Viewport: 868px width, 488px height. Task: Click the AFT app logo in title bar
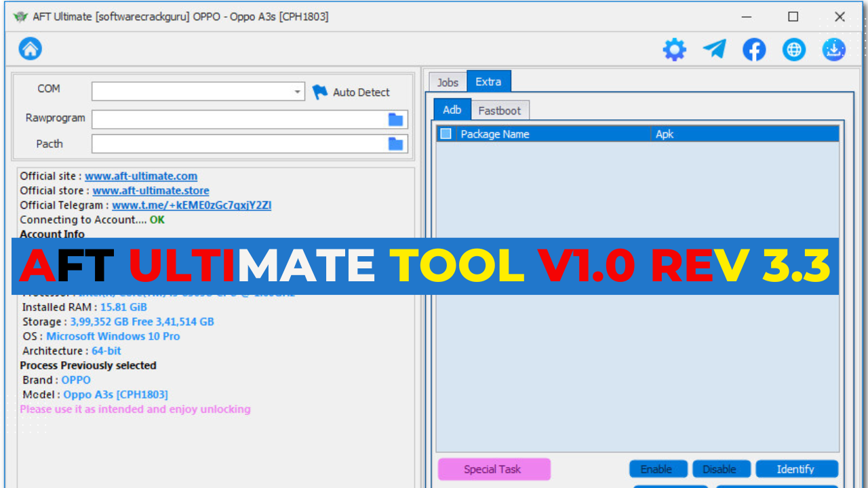pos(20,17)
